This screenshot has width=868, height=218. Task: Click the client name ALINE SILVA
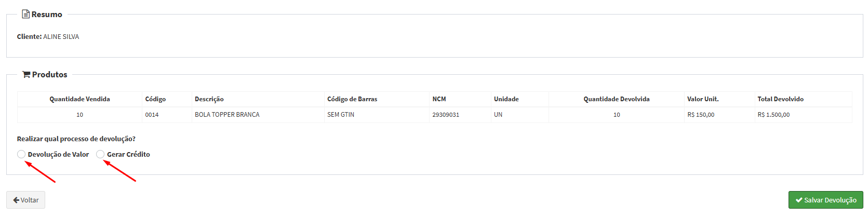[61, 37]
